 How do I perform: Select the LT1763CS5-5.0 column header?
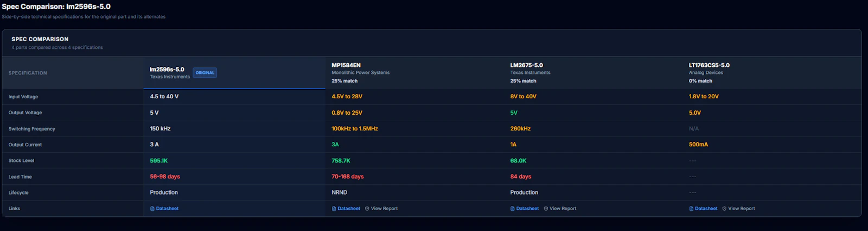(772, 73)
